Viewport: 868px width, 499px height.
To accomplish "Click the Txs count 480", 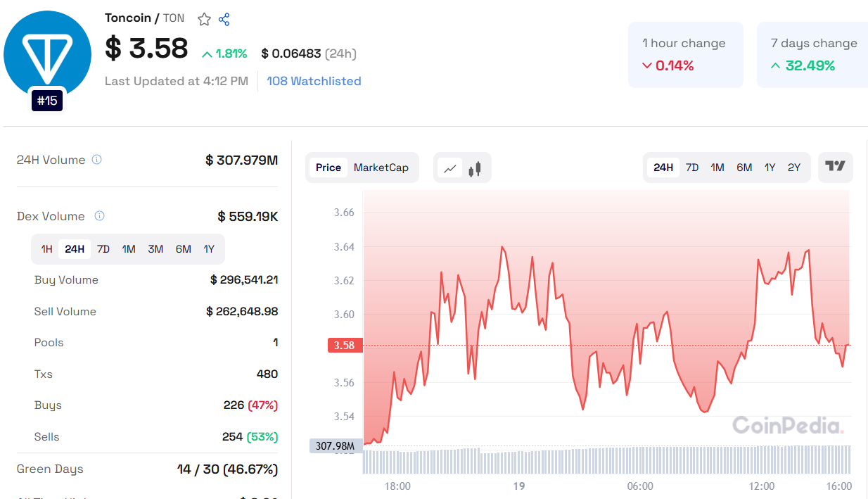I will (x=267, y=374).
